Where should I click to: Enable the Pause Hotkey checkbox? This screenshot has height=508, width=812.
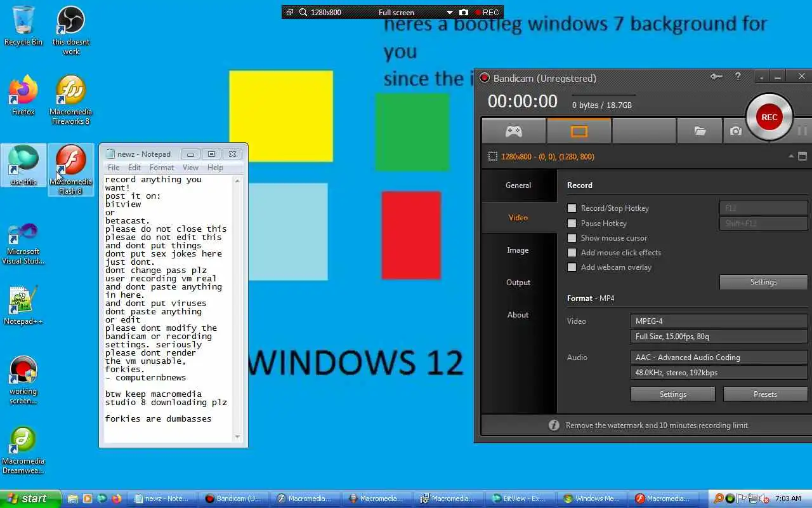pos(572,224)
